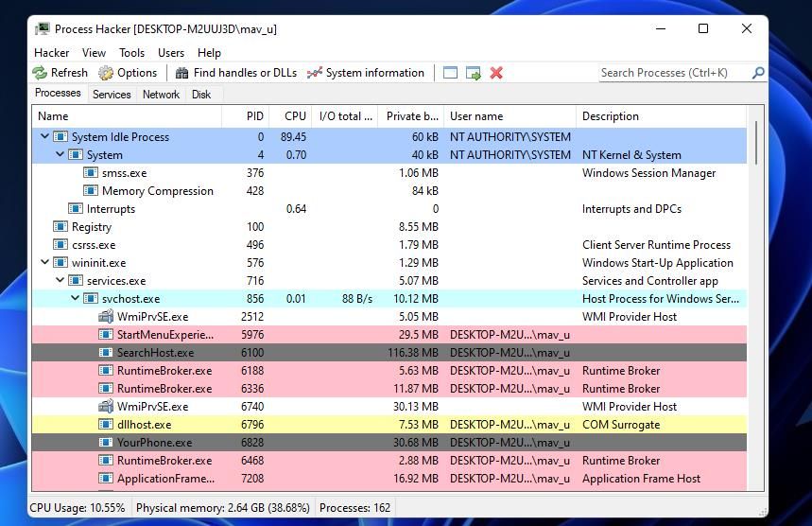Select RuntimeBroker.exe PID 6336 name
Viewport: 812px width, 526px height.
(x=164, y=389)
